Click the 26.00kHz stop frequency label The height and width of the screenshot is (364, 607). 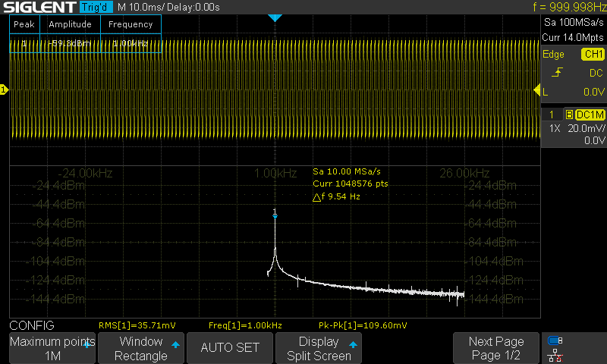464,174
